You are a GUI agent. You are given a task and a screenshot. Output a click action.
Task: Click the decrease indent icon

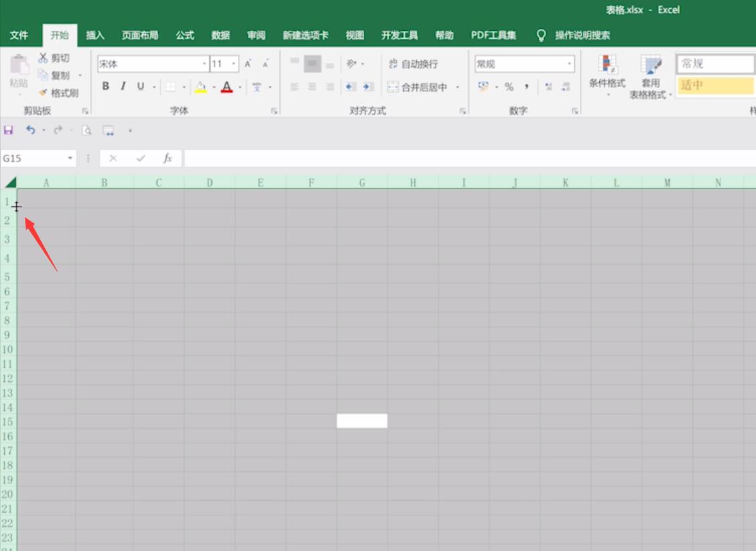click(351, 86)
